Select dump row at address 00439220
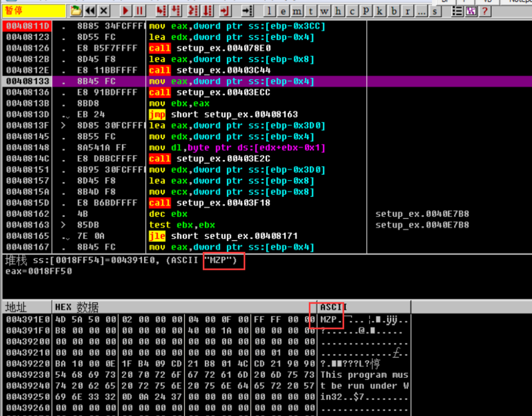532x416 pixels. (x=207, y=364)
